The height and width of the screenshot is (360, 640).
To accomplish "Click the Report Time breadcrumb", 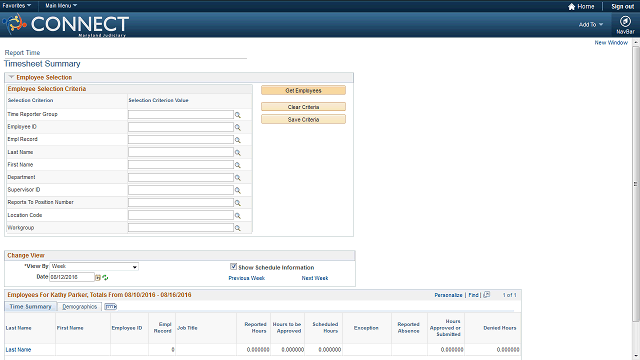I will click(22, 53).
